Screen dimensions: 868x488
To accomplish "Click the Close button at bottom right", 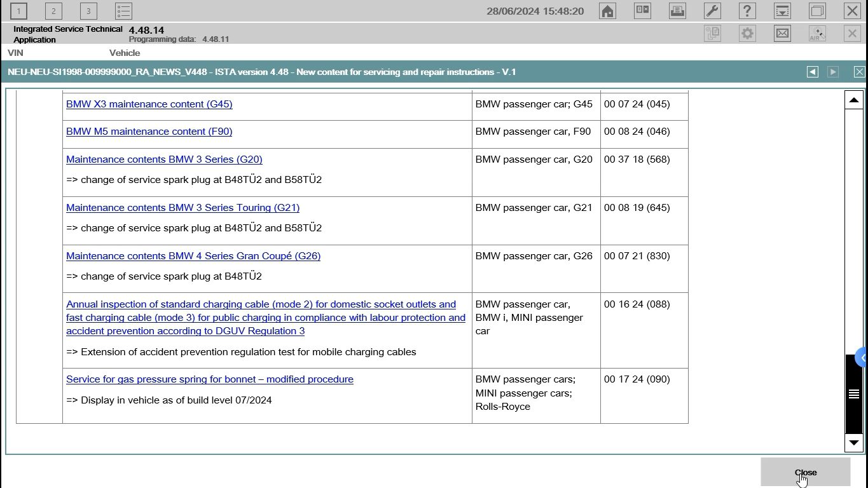I will tap(805, 472).
